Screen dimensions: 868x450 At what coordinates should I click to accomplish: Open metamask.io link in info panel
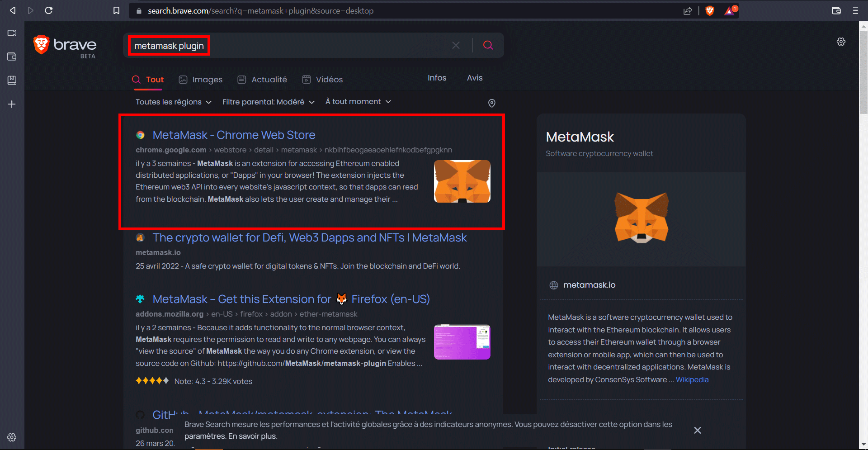click(x=589, y=285)
